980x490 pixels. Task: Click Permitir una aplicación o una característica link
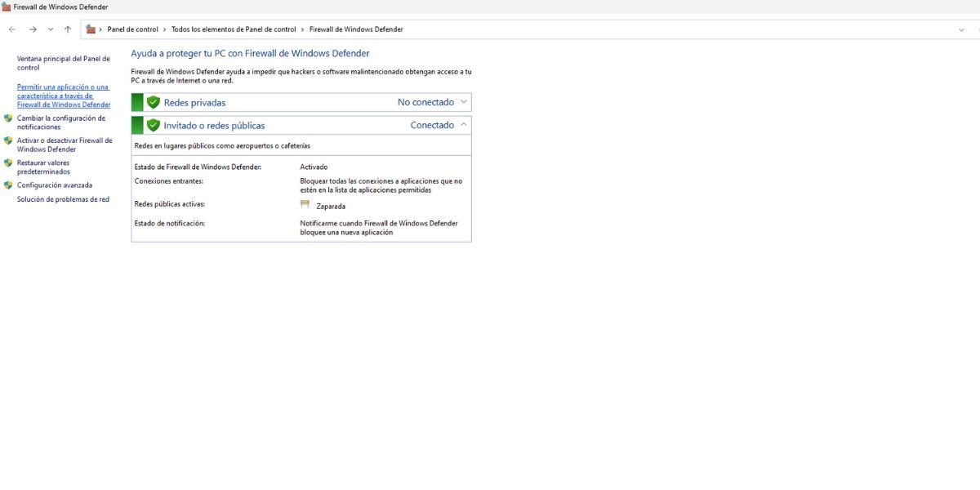tap(64, 96)
